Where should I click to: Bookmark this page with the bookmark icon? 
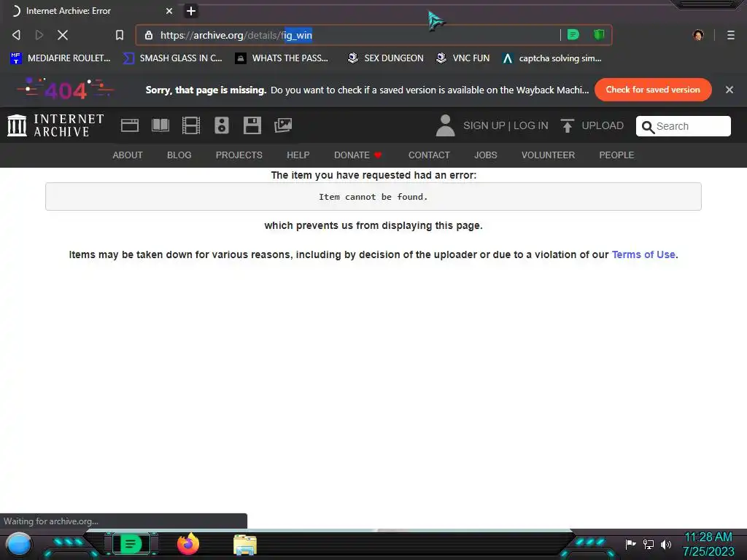120,35
